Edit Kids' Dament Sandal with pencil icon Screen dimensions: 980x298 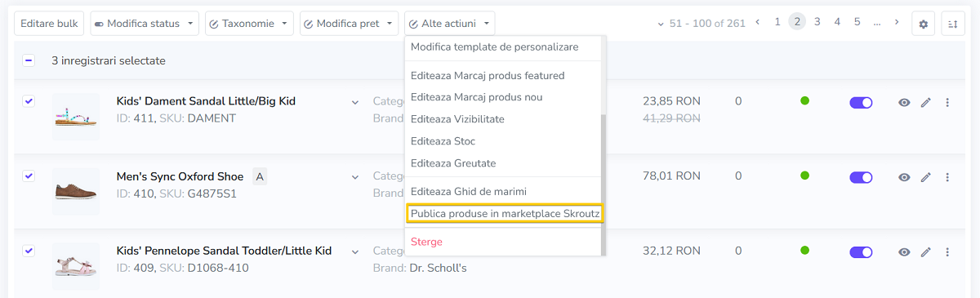[x=926, y=102]
